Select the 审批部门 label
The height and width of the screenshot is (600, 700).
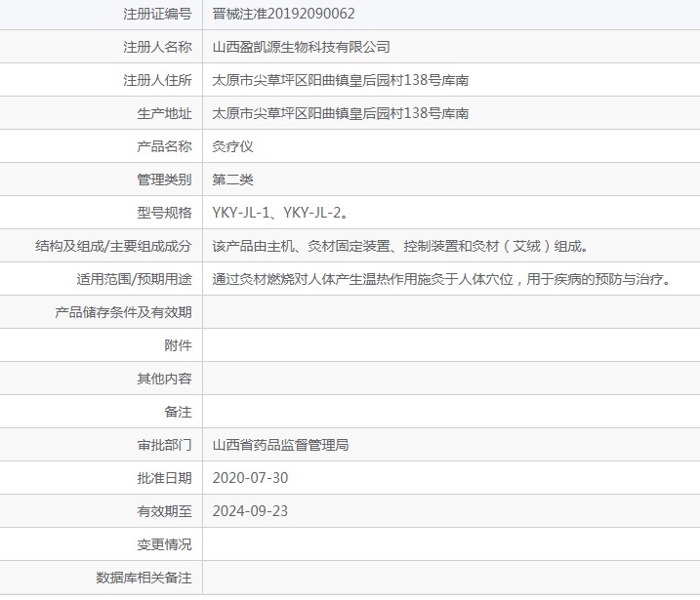(x=164, y=445)
